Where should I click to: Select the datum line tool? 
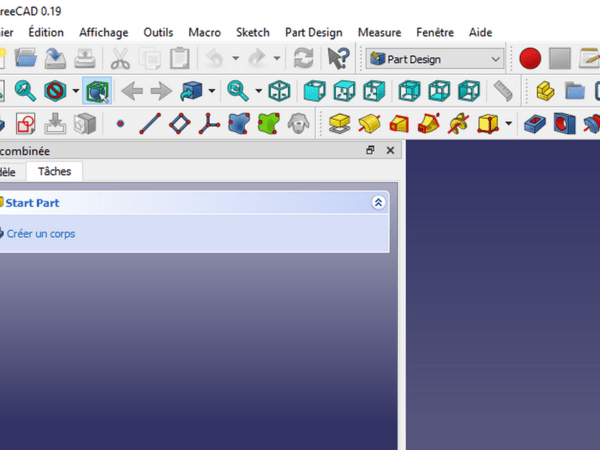[150, 125]
